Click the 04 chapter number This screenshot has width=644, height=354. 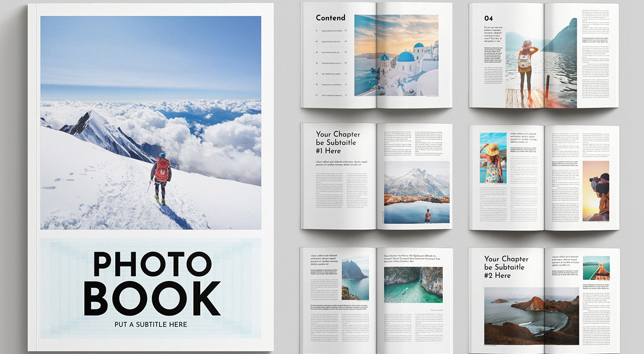pyautogui.click(x=488, y=18)
